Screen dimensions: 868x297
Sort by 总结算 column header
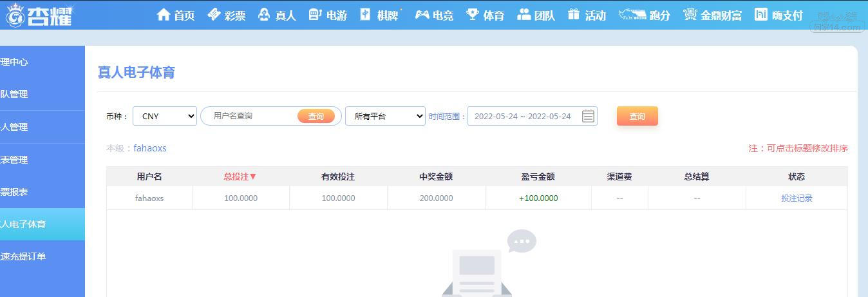pos(697,177)
